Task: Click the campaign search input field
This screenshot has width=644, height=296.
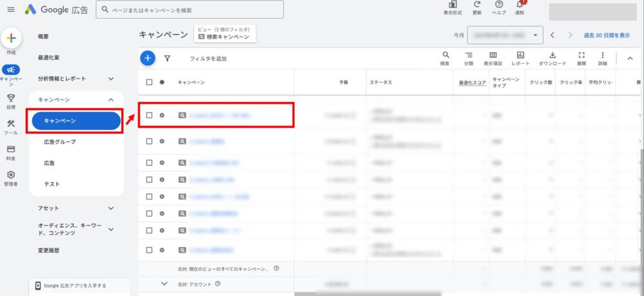Action: pyautogui.click(x=191, y=10)
